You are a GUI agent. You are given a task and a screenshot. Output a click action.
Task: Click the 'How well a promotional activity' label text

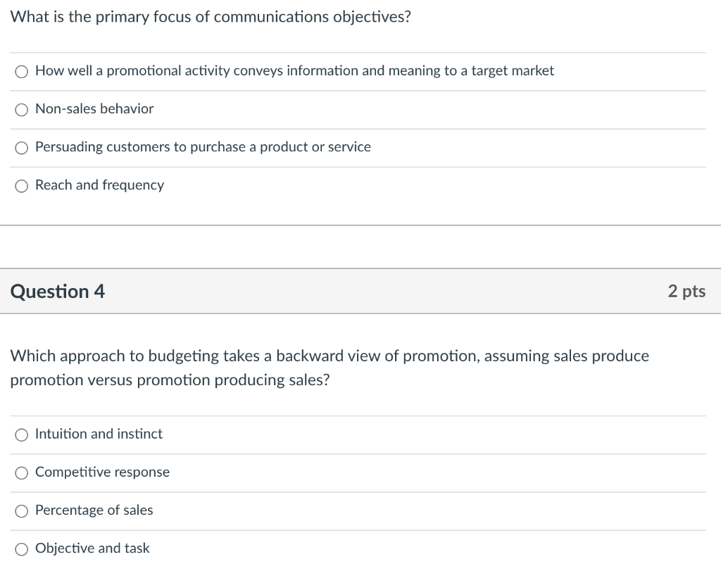click(x=294, y=70)
